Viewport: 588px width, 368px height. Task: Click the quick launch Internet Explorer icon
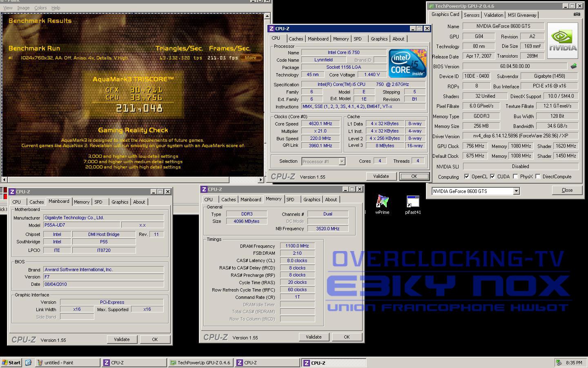click(x=28, y=362)
